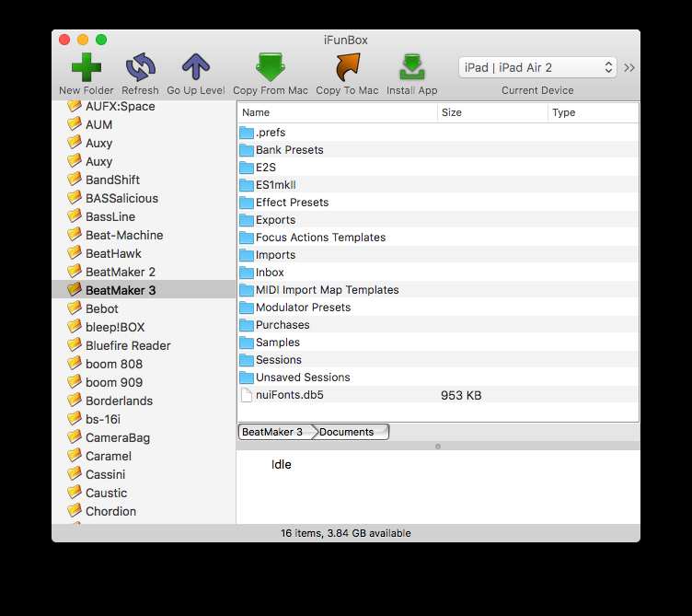Screen dimensions: 692x616
Task: Sort by the Type column header
Action: point(594,112)
